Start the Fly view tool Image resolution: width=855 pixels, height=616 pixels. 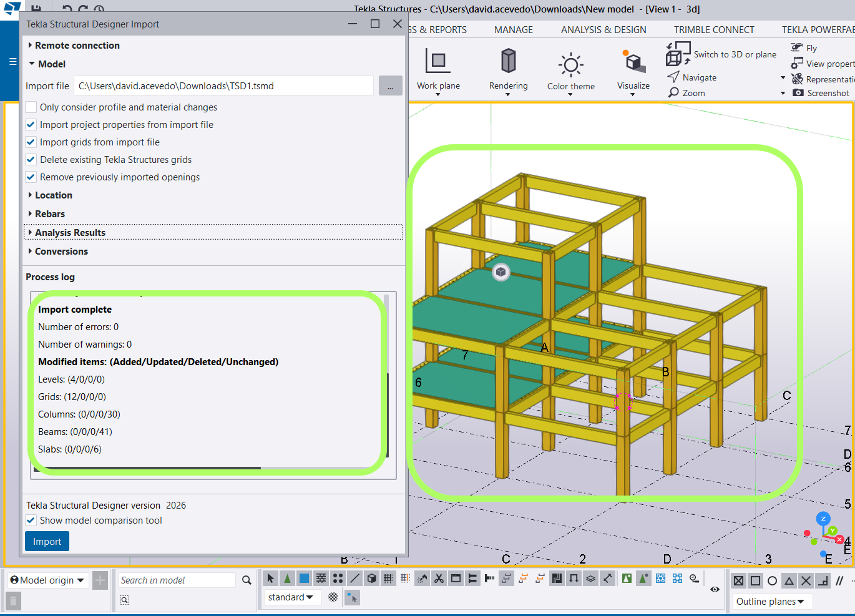(x=804, y=48)
